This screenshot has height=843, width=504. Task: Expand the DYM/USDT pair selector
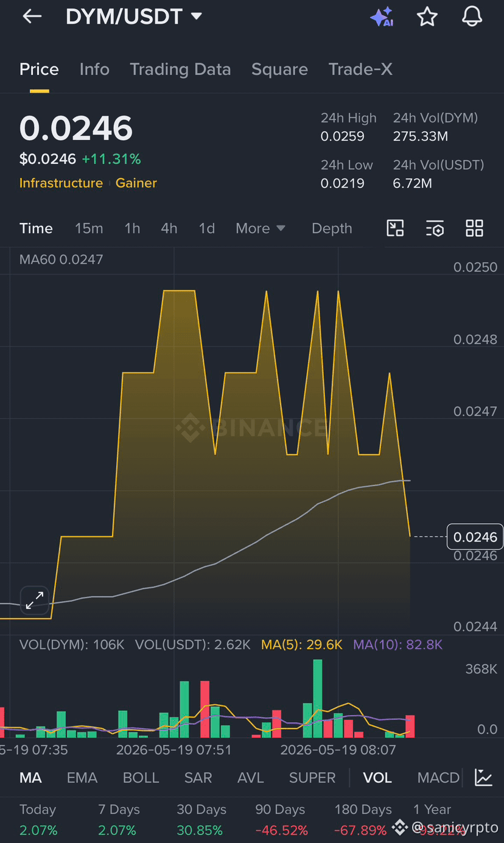click(134, 16)
